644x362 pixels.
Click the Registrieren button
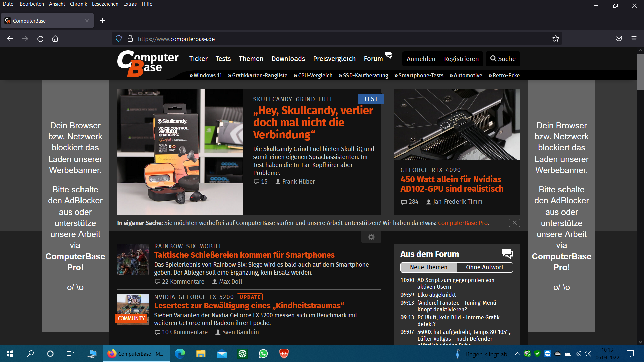coord(461,59)
